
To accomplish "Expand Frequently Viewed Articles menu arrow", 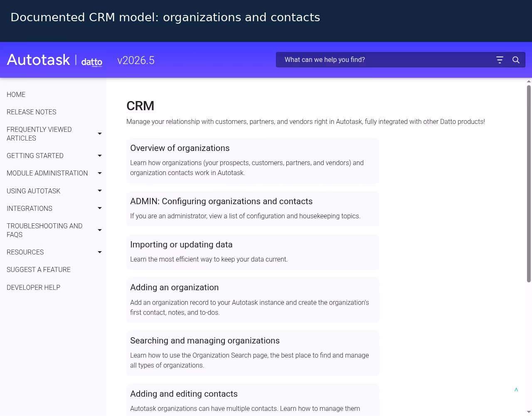I will click(100, 134).
